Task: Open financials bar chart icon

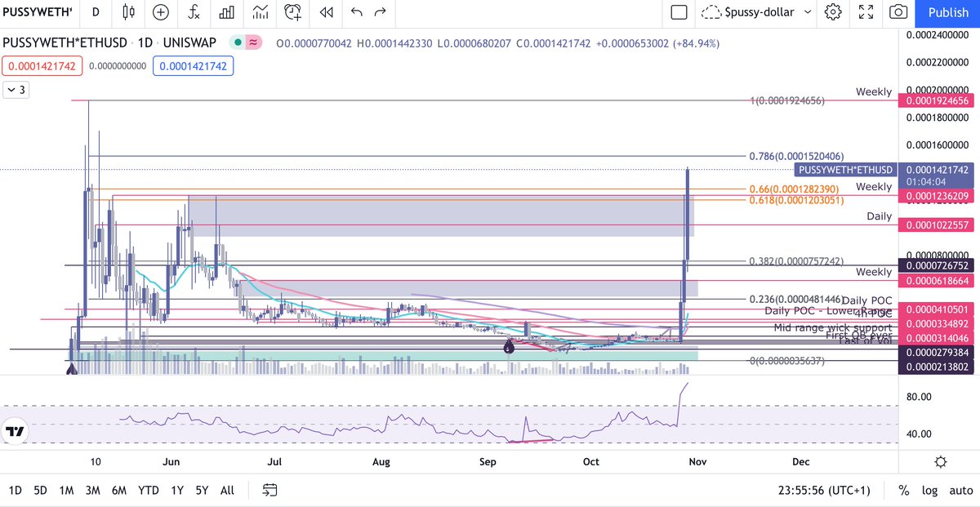Action: tap(227, 12)
